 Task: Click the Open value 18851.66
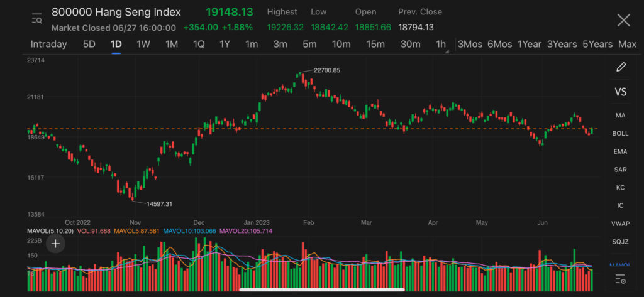[x=373, y=28]
